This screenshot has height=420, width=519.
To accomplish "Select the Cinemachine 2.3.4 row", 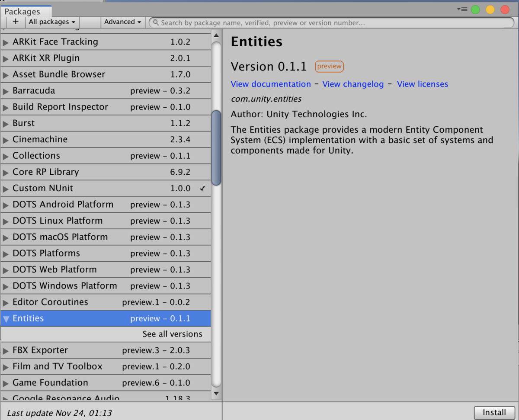I will pos(106,140).
